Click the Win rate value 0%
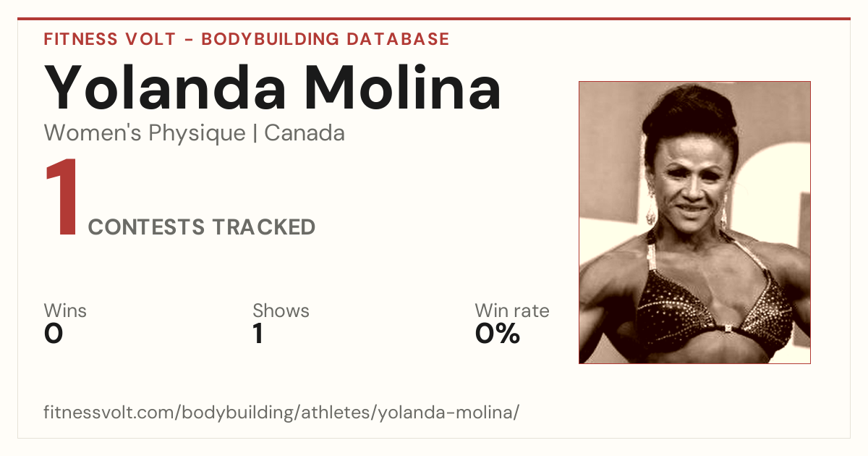This screenshot has height=456, width=868. tap(498, 334)
